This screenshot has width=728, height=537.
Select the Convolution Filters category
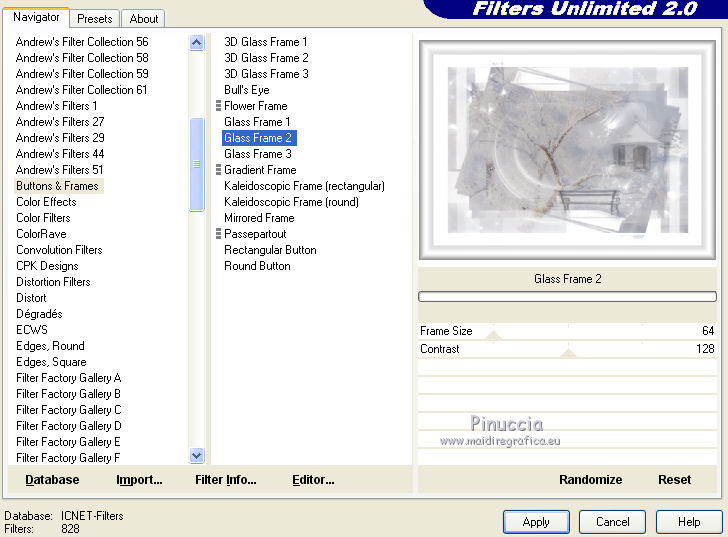pos(59,250)
